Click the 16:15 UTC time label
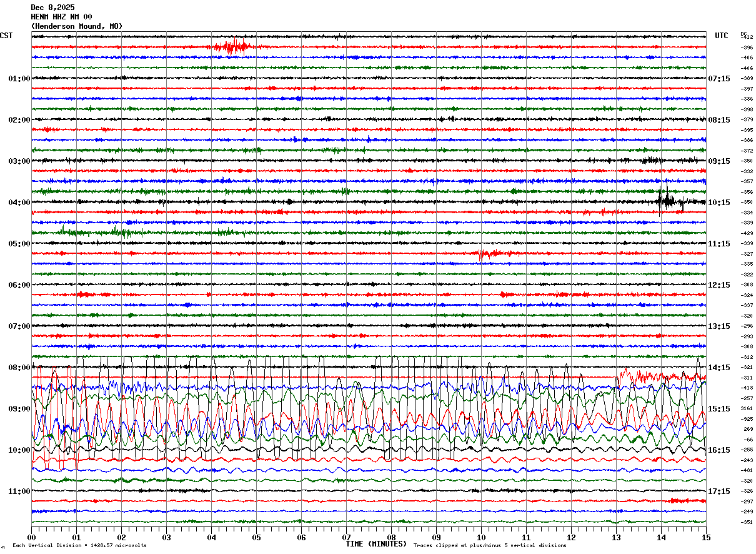Screen dimensions: 756x554 tap(719, 450)
